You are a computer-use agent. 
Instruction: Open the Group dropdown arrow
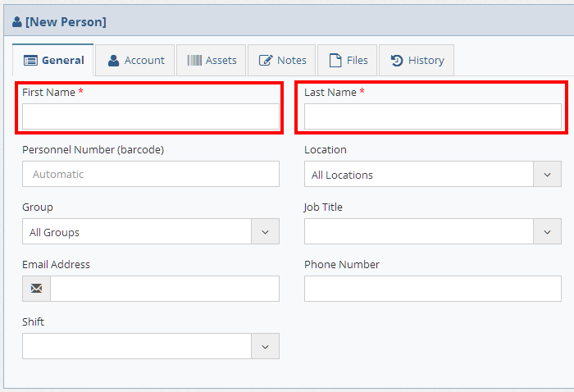click(265, 232)
